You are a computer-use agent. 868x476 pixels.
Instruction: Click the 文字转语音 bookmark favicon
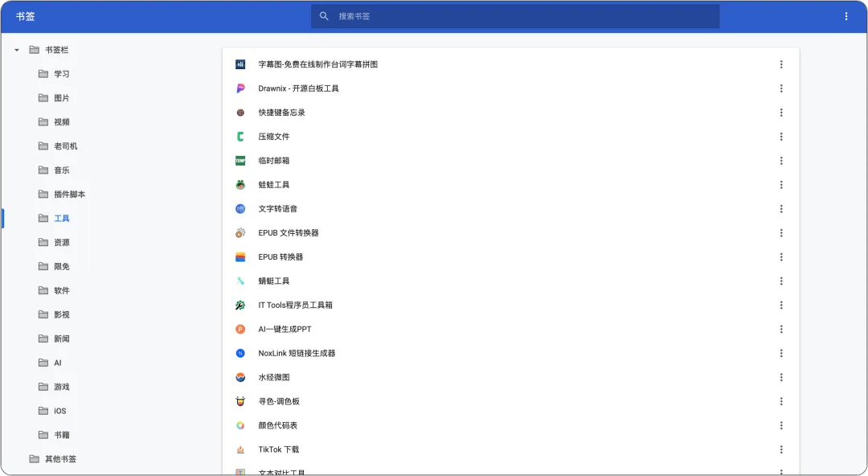[x=240, y=209]
